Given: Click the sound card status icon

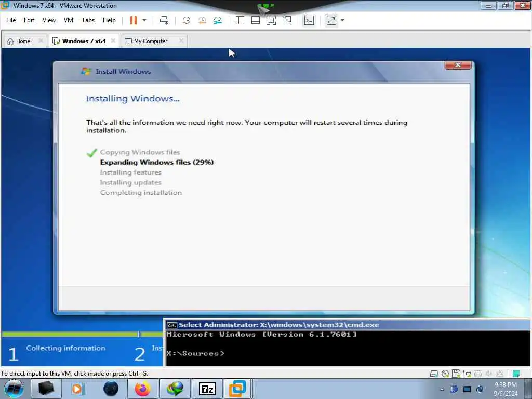Looking at the screenshot, I should [x=489, y=374].
